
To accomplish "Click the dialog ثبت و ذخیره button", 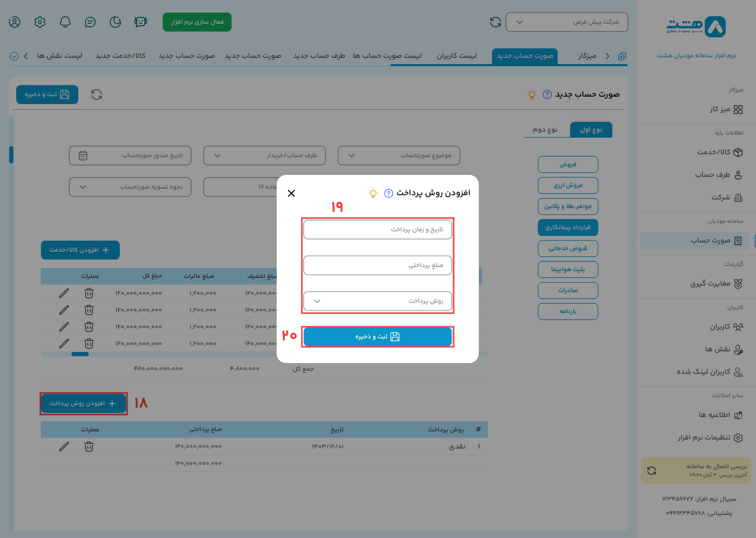I will click(377, 337).
